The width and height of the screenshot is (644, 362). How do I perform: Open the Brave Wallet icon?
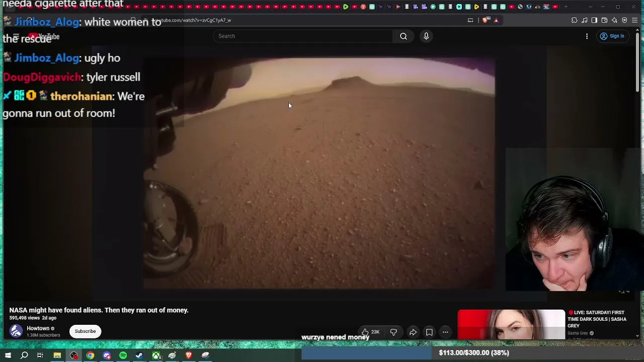coord(604,20)
